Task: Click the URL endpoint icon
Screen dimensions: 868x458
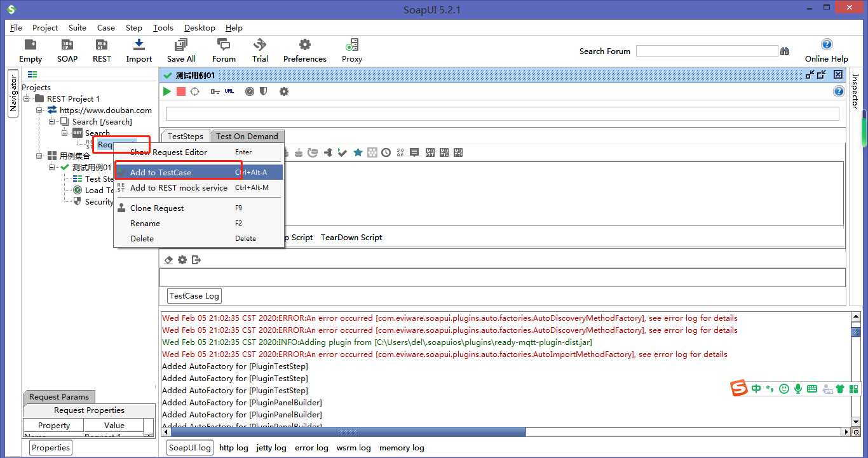Action: tap(229, 91)
